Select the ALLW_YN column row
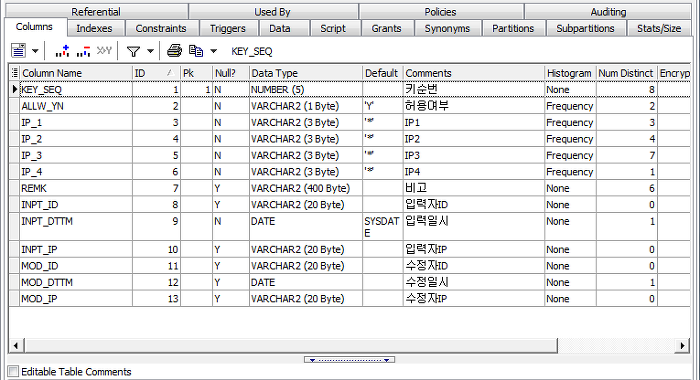The height and width of the screenshot is (380, 700). [x=350, y=106]
